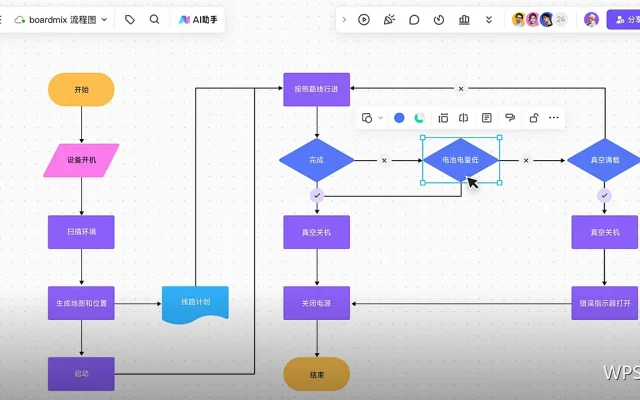Toggle the lock icon in floating toolbar
The width and height of the screenshot is (640, 400).
533,118
